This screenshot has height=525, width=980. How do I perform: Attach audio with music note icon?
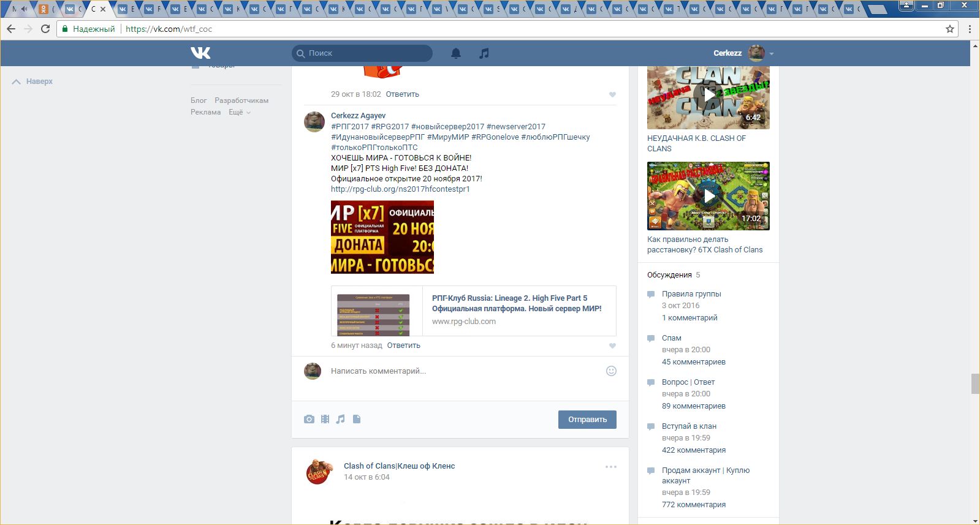coord(341,420)
